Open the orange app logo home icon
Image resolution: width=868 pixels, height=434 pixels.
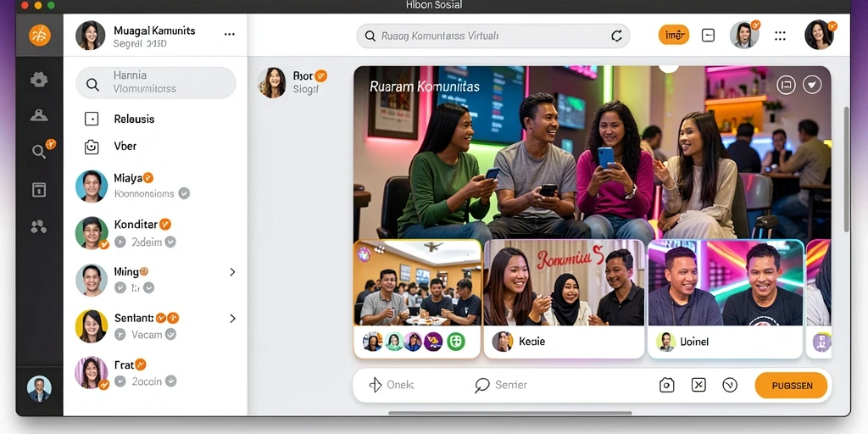39,35
